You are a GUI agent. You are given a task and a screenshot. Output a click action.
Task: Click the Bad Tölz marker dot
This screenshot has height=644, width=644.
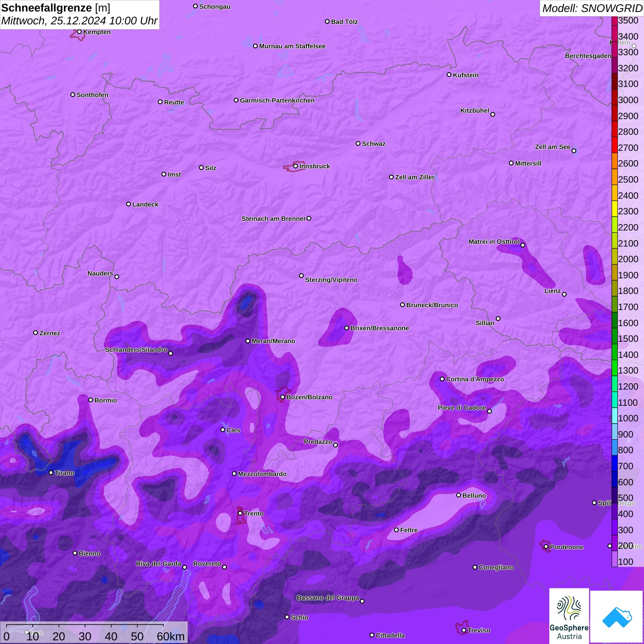click(327, 22)
